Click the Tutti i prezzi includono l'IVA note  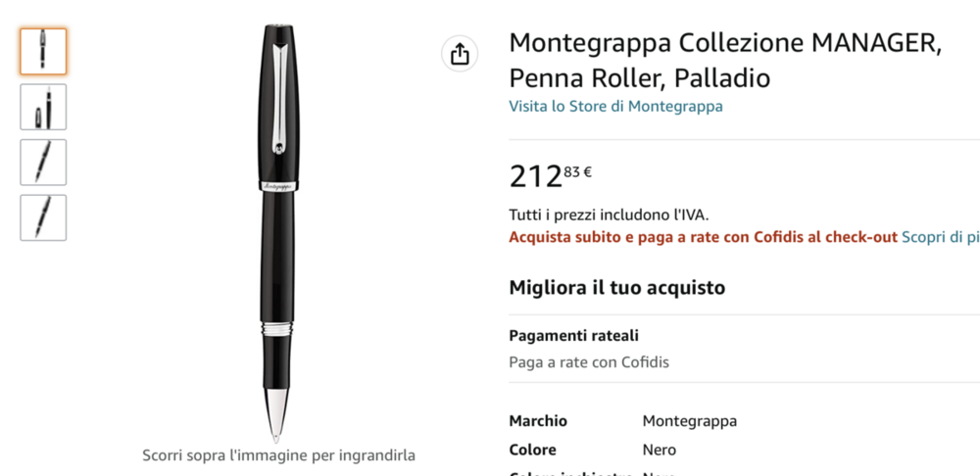[x=608, y=214]
